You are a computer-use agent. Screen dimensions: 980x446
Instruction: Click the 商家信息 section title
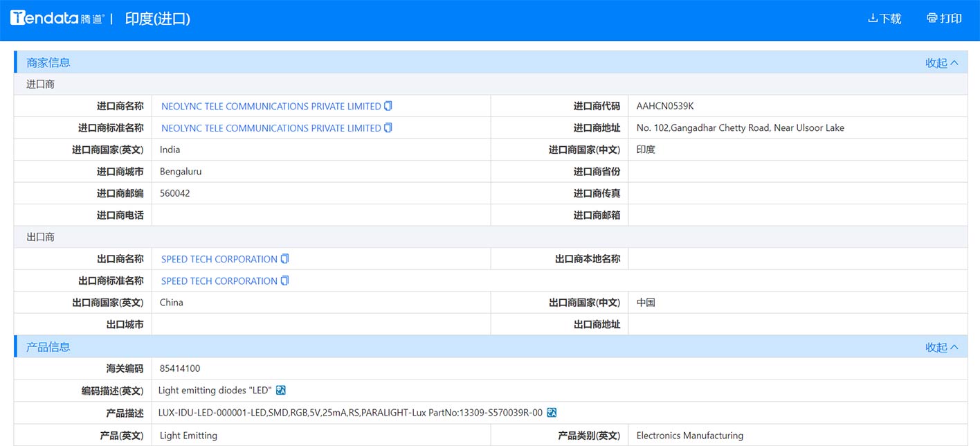[x=48, y=62]
